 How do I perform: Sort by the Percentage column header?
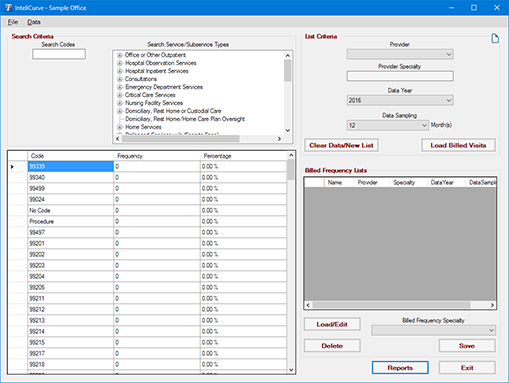click(243, 156)
